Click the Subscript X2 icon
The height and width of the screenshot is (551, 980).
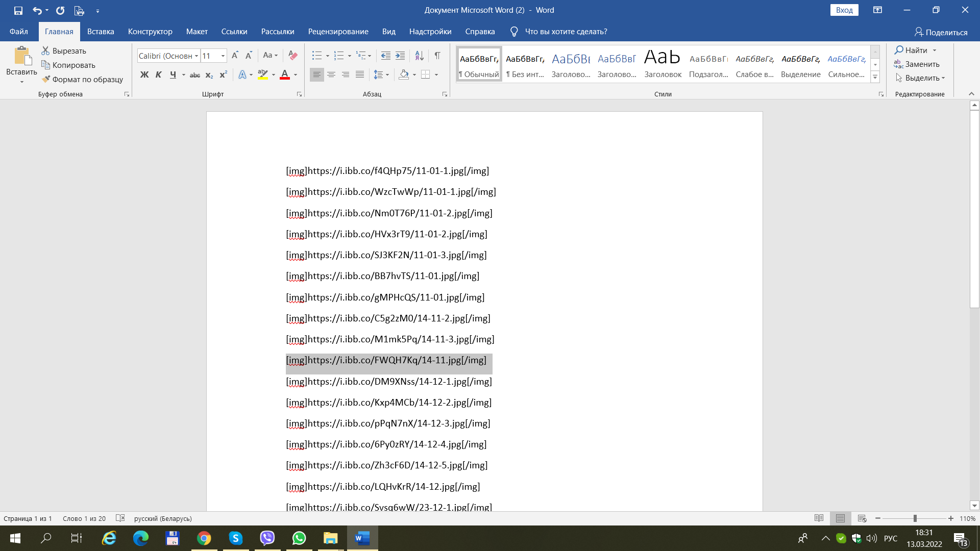[x=209, y=74]
